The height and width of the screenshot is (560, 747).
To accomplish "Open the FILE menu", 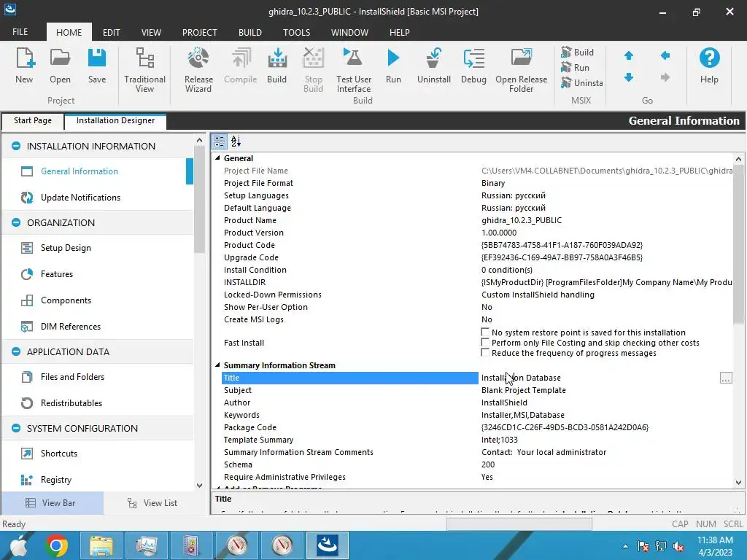I will (20, 32).
